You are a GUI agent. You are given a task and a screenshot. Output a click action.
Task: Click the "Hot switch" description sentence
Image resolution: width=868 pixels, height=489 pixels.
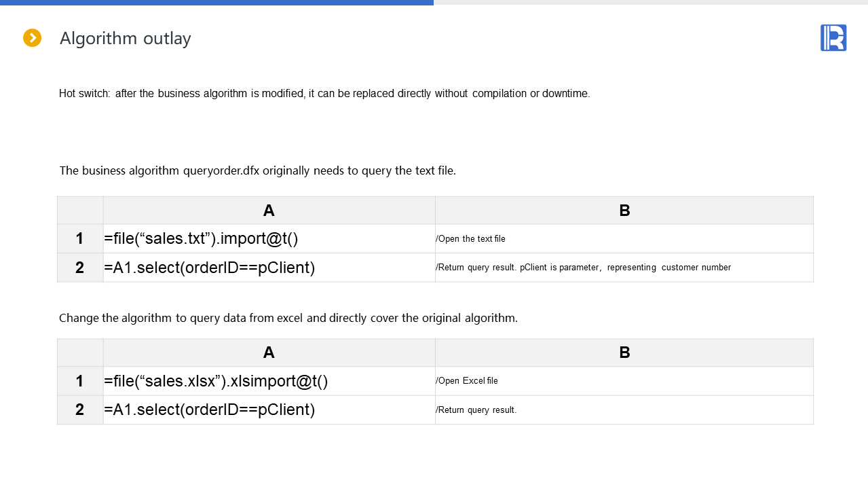click(324, 94)
